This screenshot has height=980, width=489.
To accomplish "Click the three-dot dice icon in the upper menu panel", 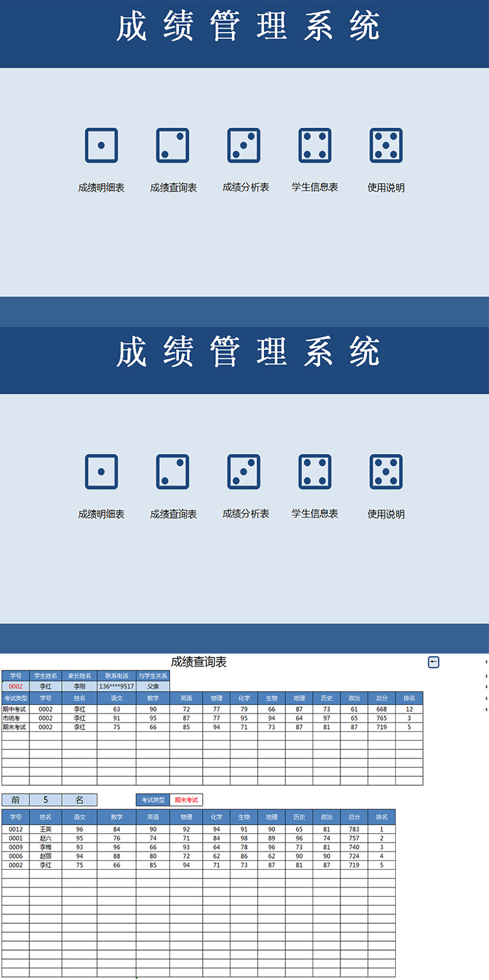I will click(x=244, y=145).
